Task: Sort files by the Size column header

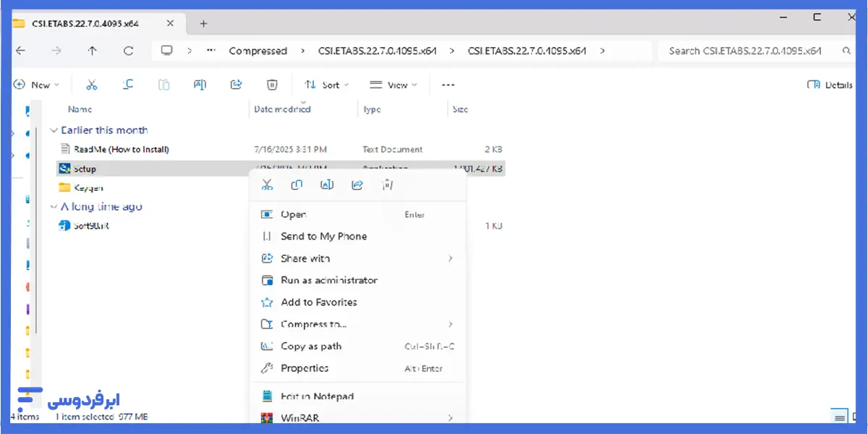Action: click(460, 109)
